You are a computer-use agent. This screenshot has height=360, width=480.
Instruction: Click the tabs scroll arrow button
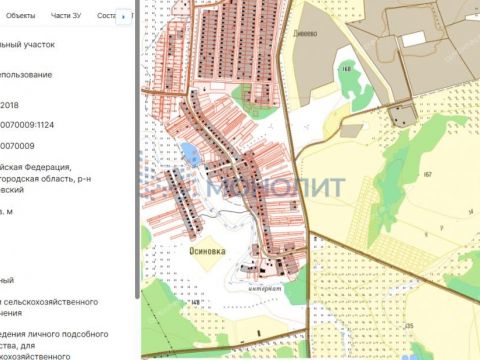coord(123,17)
